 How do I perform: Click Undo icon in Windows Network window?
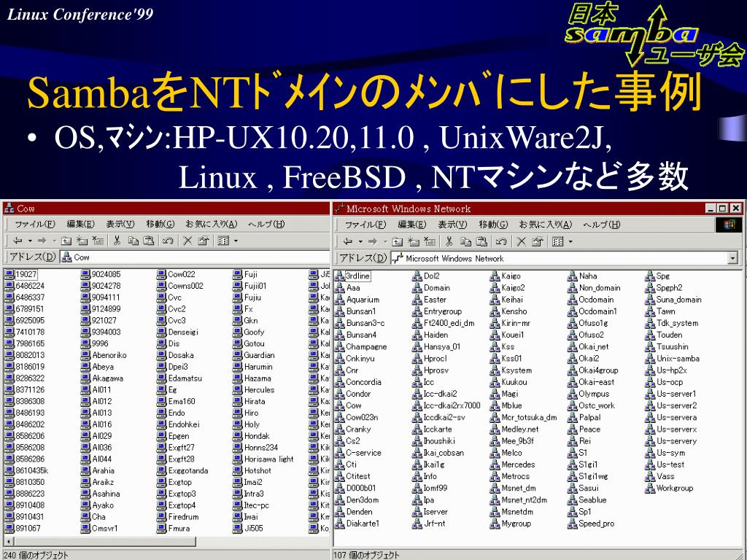point(500,241)
